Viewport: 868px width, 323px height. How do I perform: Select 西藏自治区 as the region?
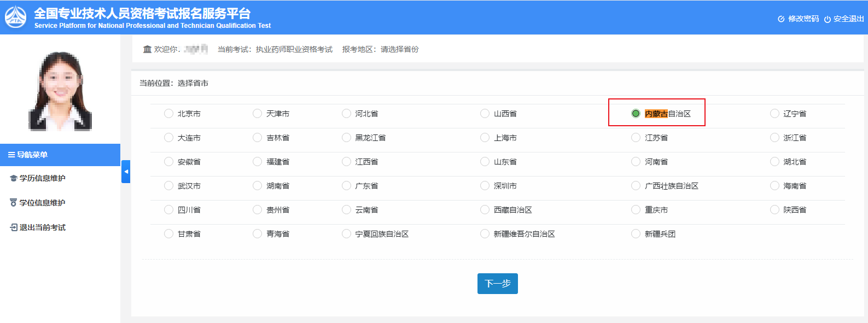click(x=485, y=210)
